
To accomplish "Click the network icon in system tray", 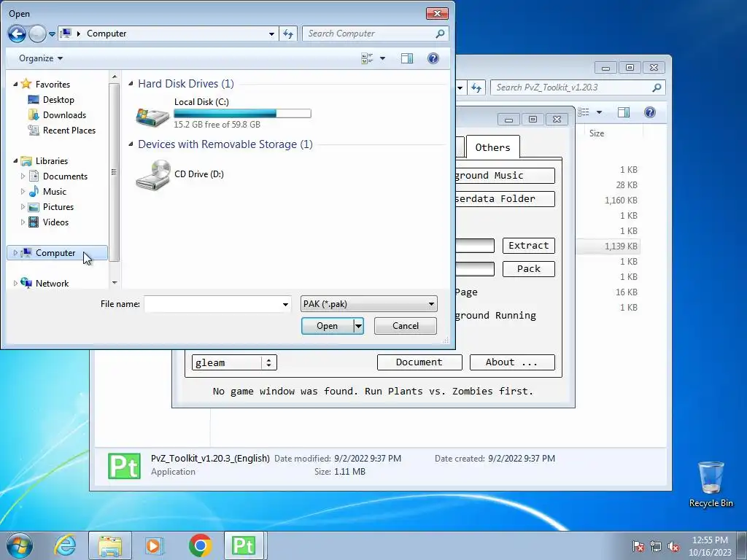I will pos(656,546).
